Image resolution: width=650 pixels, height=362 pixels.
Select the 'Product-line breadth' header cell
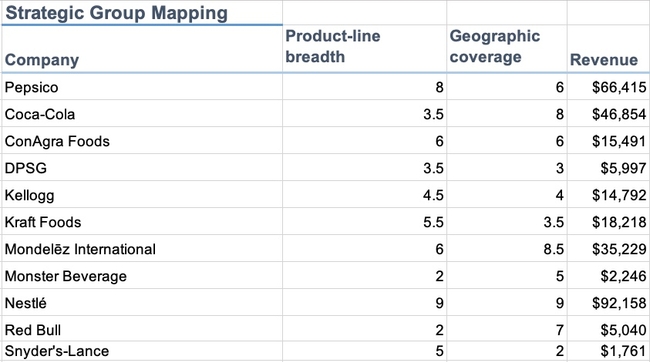[x=364, y=49]
